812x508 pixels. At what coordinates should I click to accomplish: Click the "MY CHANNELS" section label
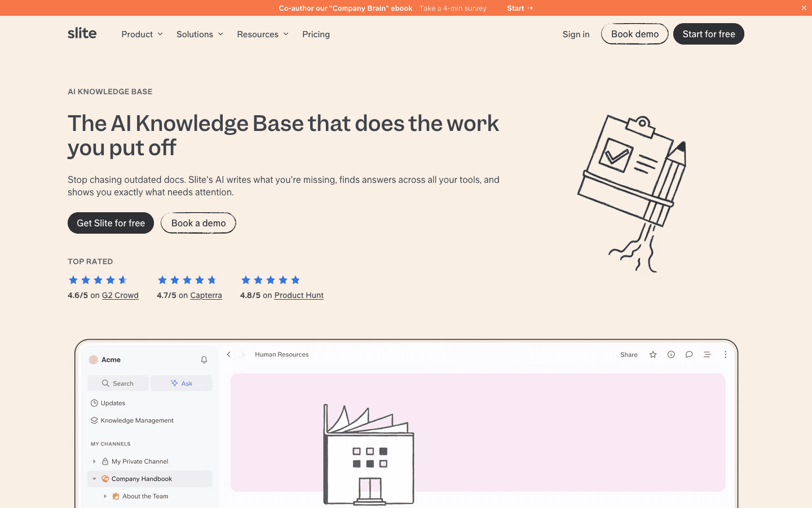click(111, 444)
